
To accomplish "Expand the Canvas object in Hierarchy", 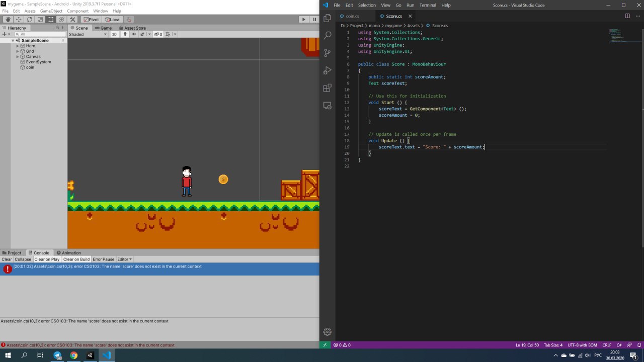I will [18, 57].
